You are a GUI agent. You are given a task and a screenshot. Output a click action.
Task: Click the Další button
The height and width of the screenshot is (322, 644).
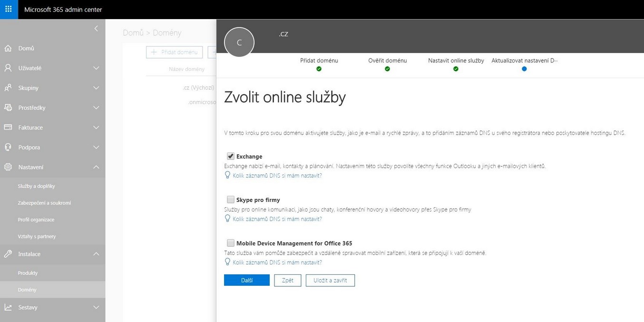point(247,281)
